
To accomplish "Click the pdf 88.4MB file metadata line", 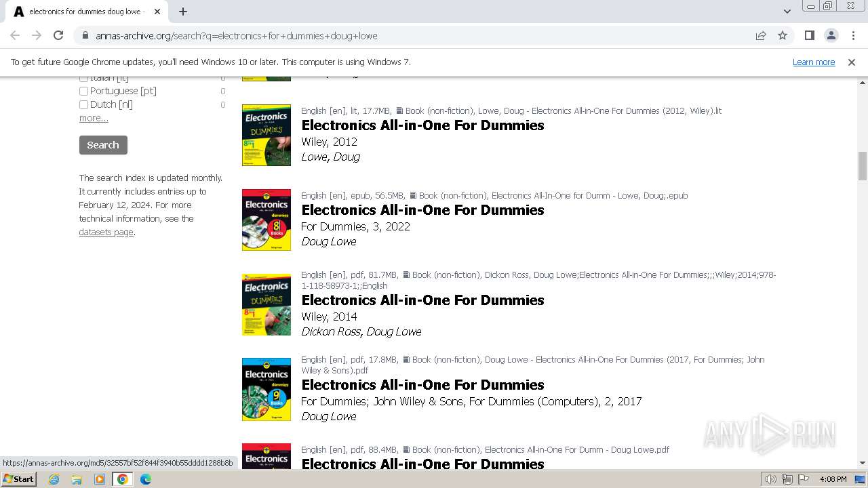I will click(485, 449).
